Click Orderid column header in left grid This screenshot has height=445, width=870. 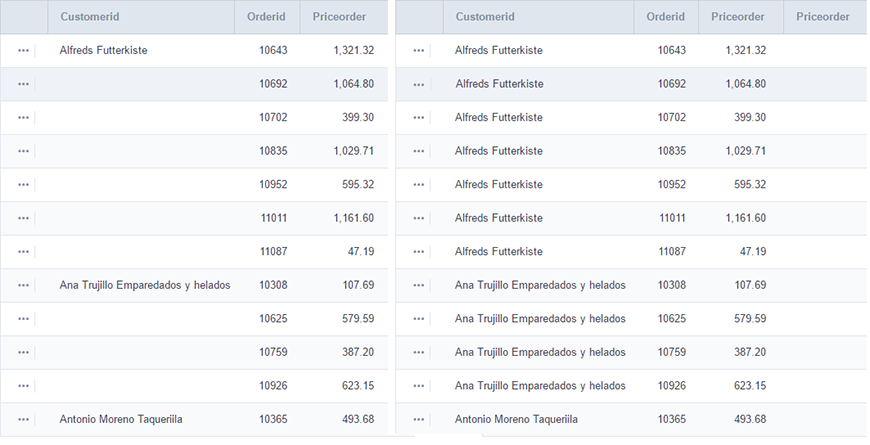point(266,17)
